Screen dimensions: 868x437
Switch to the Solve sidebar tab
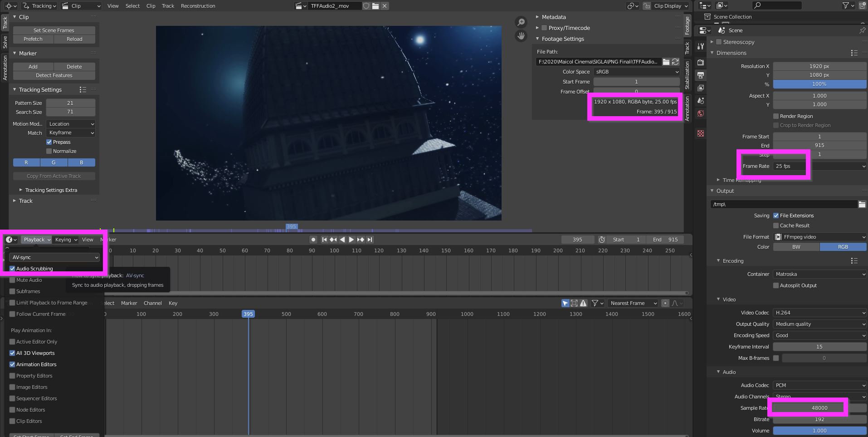pyautogui.click(x=5, y=42)
